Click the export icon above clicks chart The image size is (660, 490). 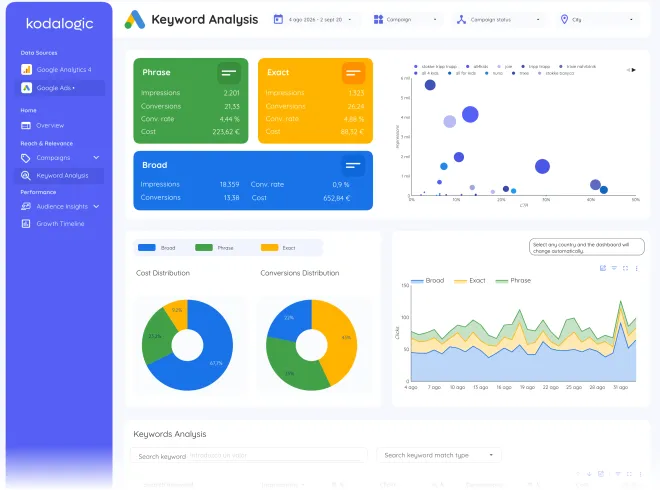(x=603, y=268)
